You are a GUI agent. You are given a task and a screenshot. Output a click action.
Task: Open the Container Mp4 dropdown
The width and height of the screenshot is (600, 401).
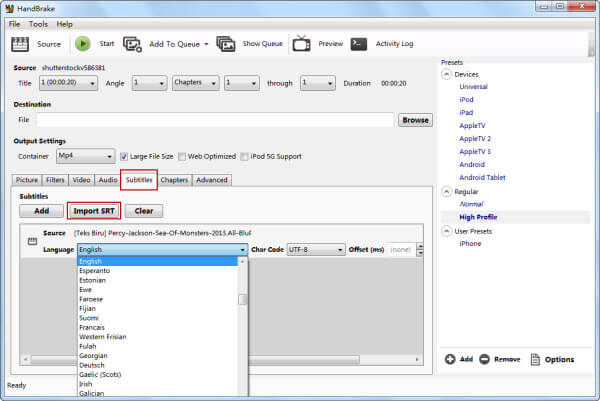85,156
